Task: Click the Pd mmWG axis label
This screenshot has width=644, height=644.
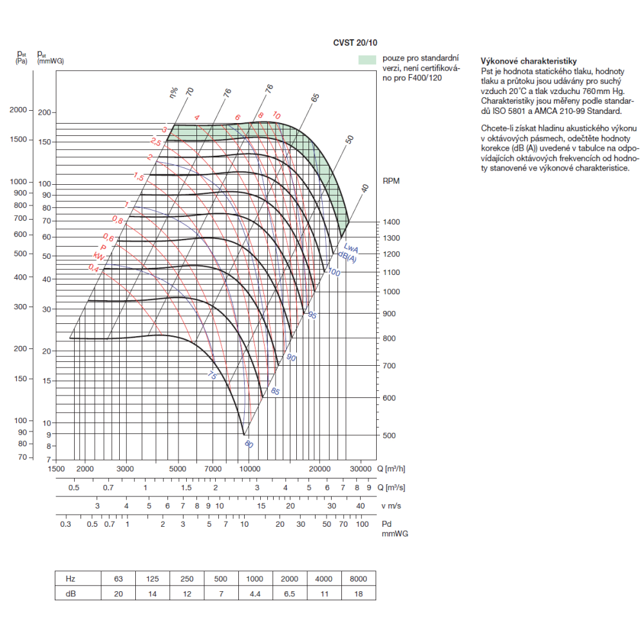Action: pos(391,529)
